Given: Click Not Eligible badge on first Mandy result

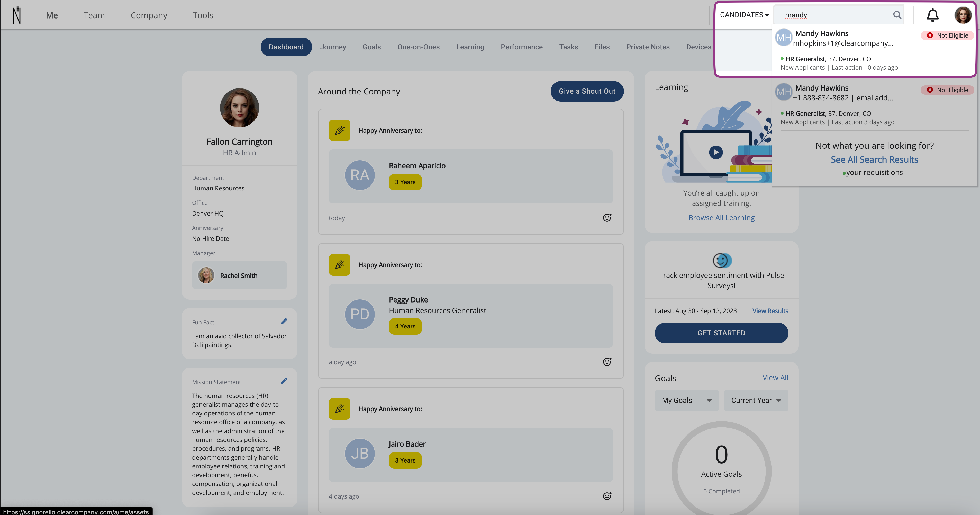Looking at the screenshot, I should (x=947, y=35).
